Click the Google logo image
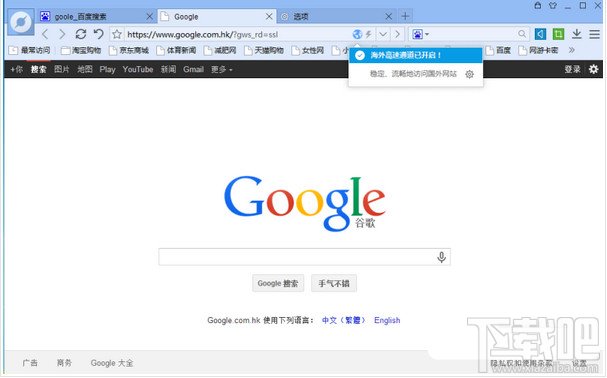Viewport: 607px width, 378px height. [305, 203]
